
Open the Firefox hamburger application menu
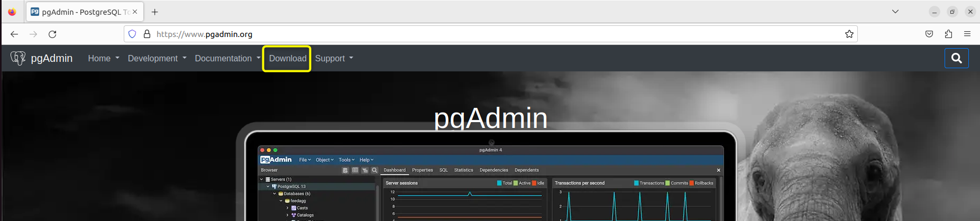[x=967, y=34]
